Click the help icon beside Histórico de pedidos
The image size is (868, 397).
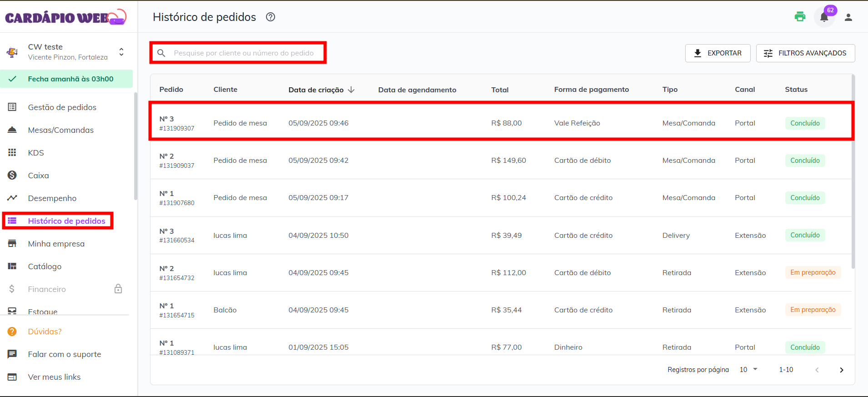tap(271, 17)
